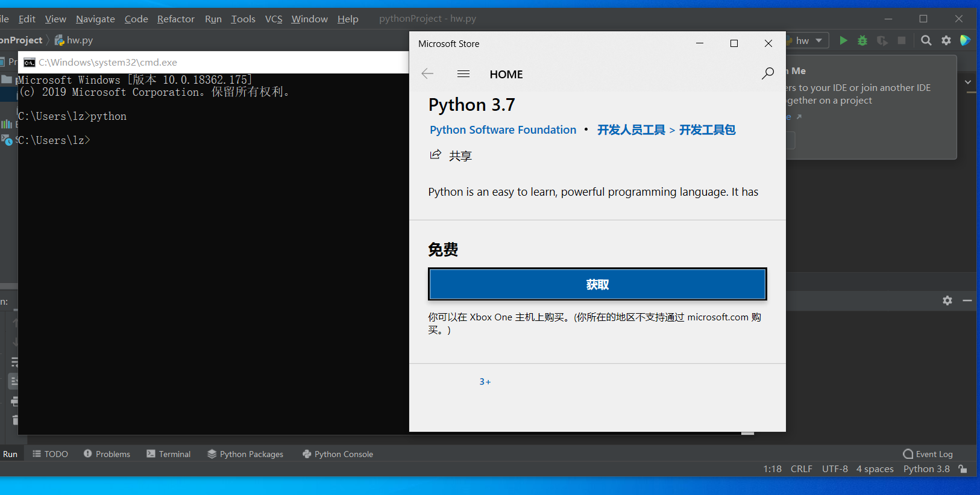Screen dimensions: 980x495
Task: Hide the Run tool window with the minus icon
Action: click(x=967, y=300)
